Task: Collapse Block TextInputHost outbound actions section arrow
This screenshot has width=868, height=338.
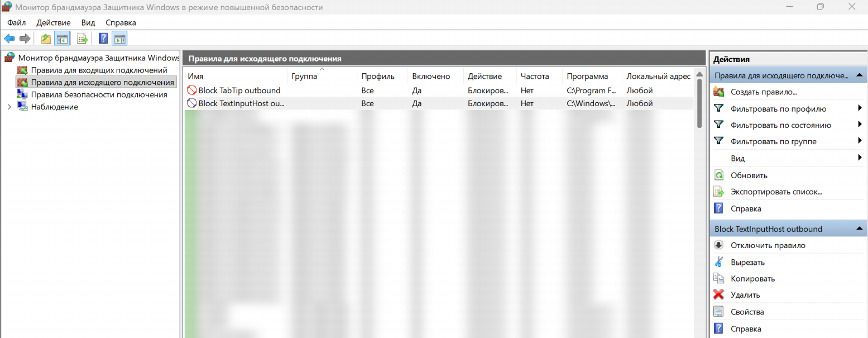Action: tap(860, 229)
